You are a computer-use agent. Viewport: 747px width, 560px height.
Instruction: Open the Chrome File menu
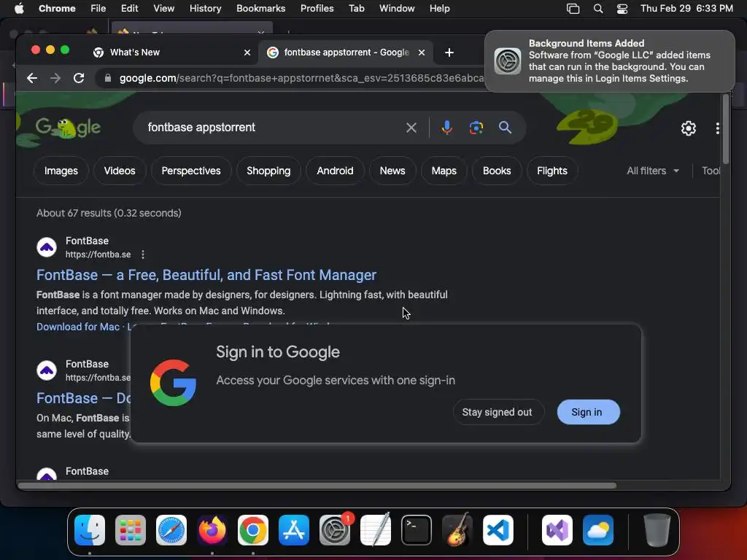pyautogui.click(x=98, y=9)
